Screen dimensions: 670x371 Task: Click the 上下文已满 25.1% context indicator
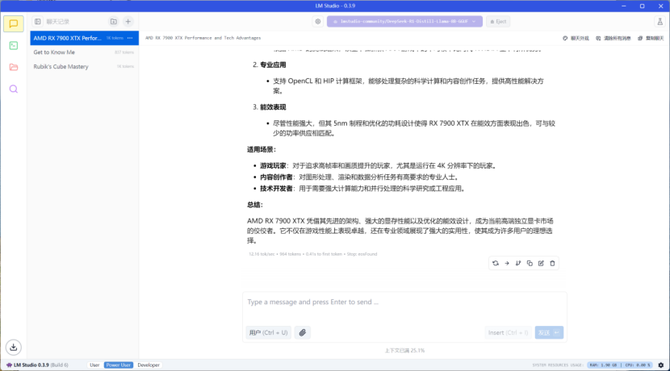(404, 350)
